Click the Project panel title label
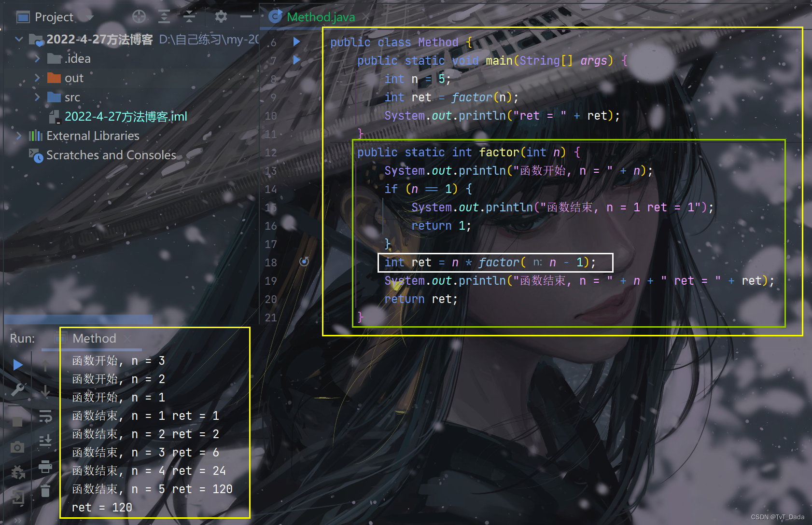 54,17
